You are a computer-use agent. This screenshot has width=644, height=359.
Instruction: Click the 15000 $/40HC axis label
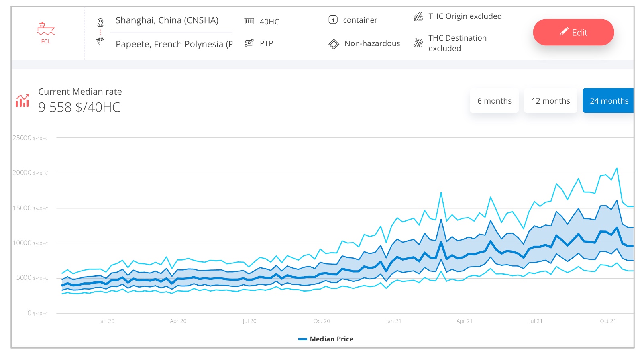pos(30,208)
